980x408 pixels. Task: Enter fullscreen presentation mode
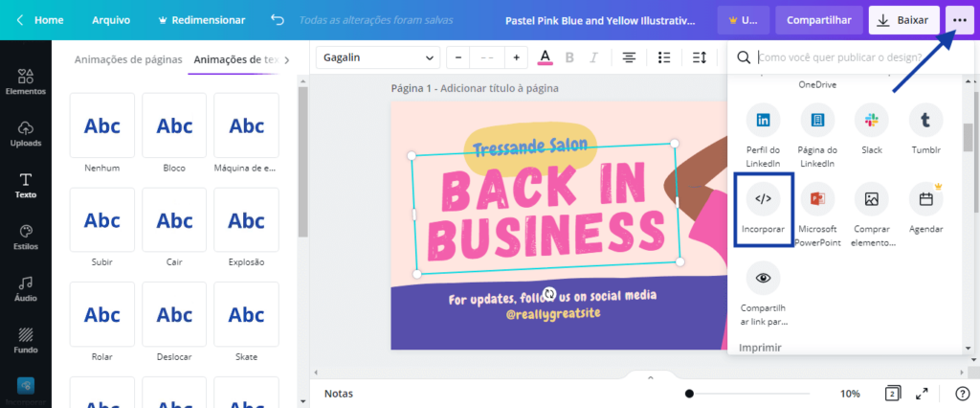(922, 394)
